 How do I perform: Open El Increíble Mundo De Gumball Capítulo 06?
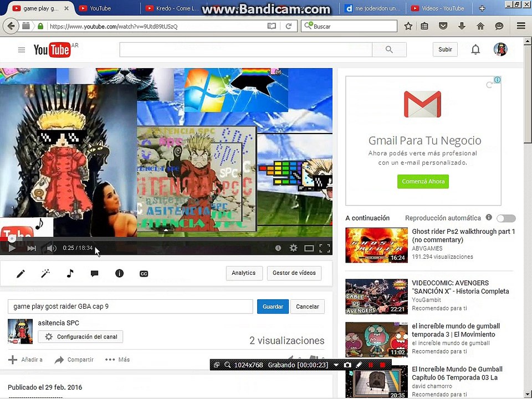click(x=457, y=373)
